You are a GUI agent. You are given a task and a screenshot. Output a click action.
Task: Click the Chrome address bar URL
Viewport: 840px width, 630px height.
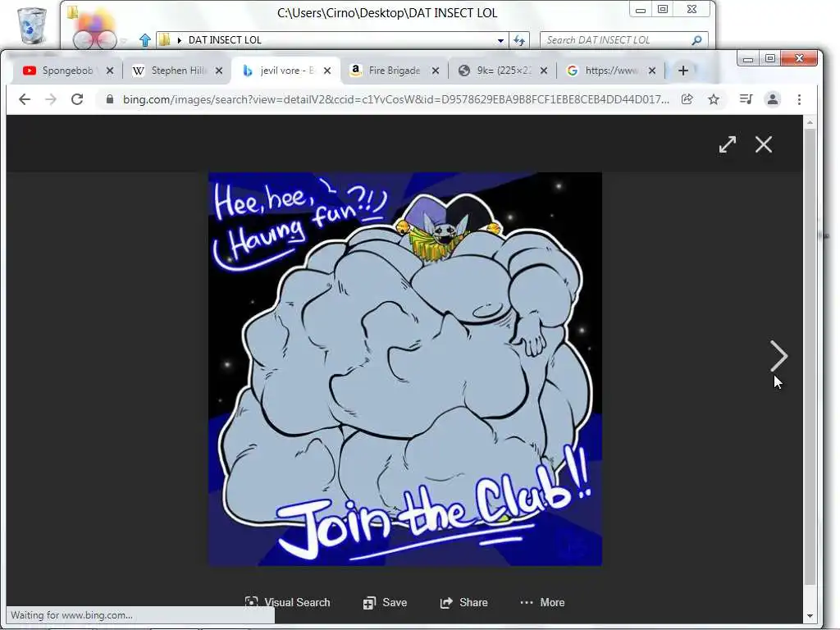click(395, 99)
